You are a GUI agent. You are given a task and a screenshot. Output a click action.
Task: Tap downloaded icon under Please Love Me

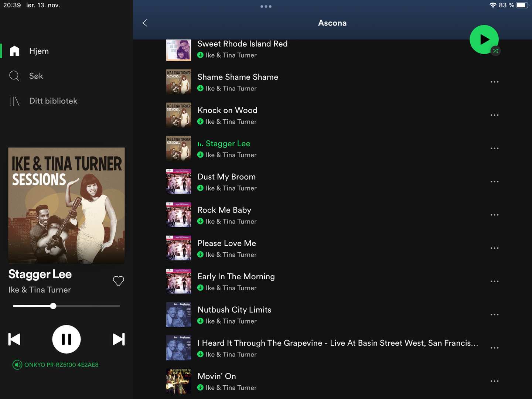pyautogui.click(x=200, y=255)
